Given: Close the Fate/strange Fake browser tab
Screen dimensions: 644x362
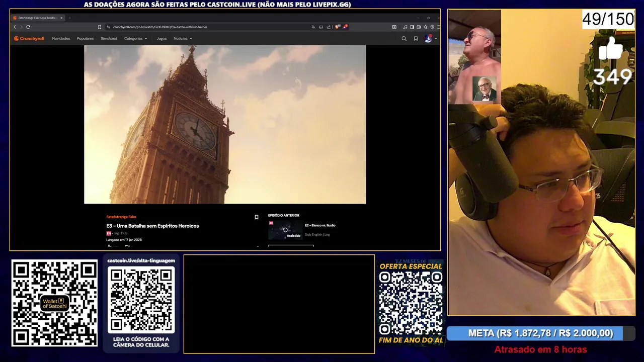Looking at the screenshot, I should pos(61,18).
